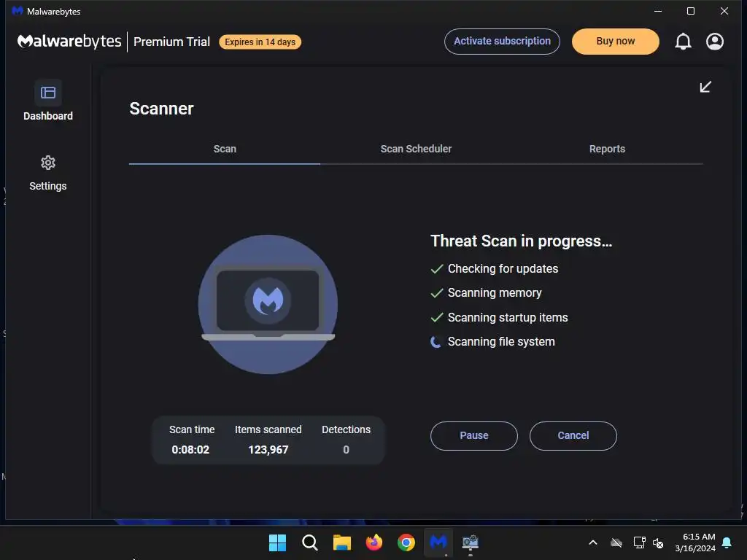Click the laptop scan illustration
This screenshot has width=747, height=560.
point(268,304)
